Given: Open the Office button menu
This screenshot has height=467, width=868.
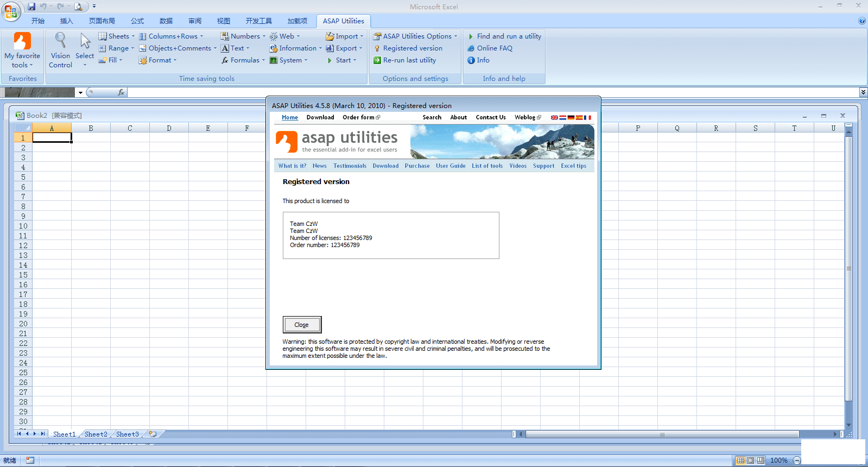Looking at the screenshot, I should (x=11, y=11).
